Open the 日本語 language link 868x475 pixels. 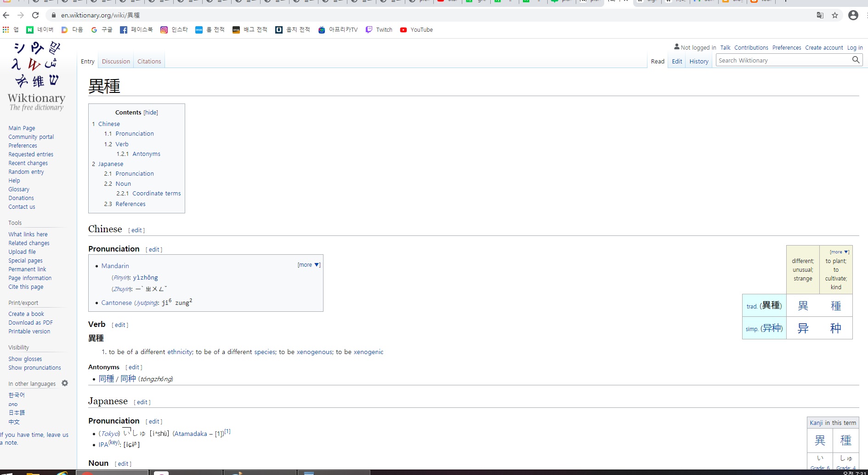click(x=17, y=413)
